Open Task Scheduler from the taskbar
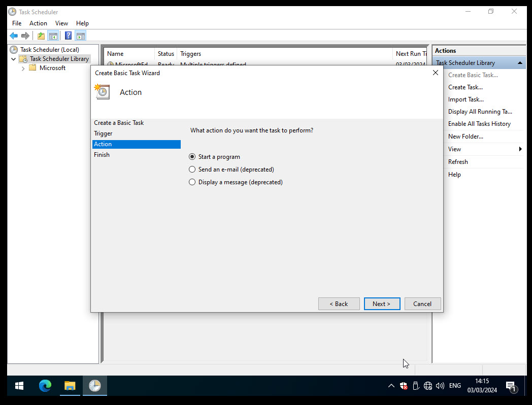Image resolution: width=532 pixels, height=405 pixels. pyautogui.click(x=94, y=386)
